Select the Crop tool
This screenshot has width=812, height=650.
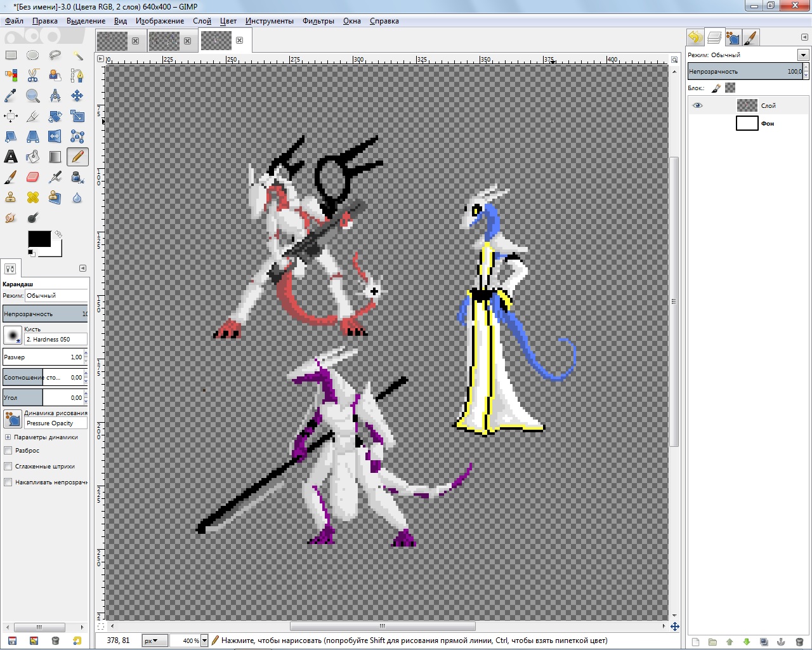click(33, 116)
